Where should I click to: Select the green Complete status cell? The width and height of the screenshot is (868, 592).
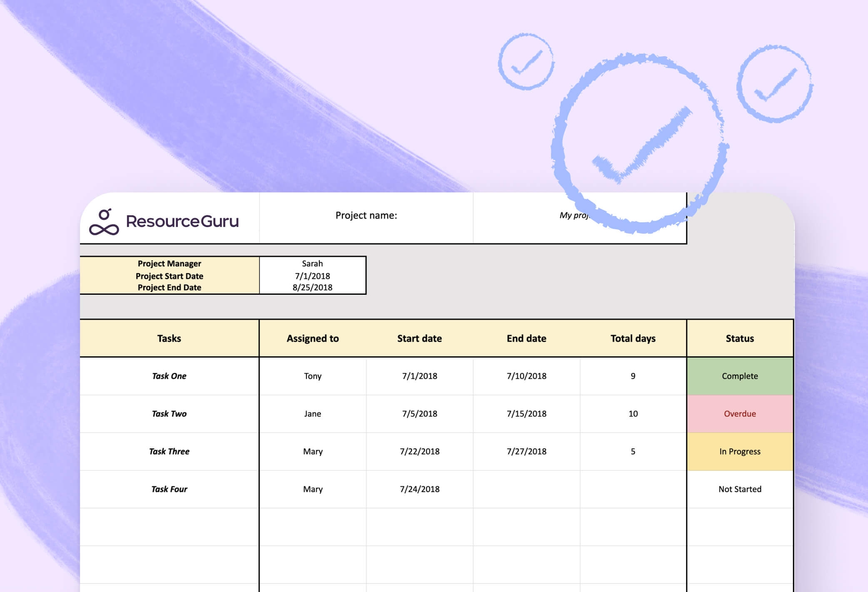coord(740,376)
